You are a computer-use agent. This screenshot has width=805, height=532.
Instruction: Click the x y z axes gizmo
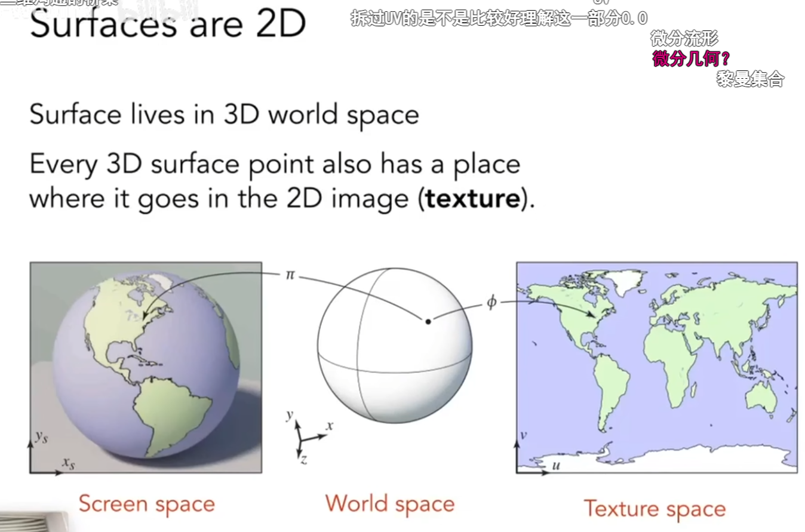[x=308, y=438]
